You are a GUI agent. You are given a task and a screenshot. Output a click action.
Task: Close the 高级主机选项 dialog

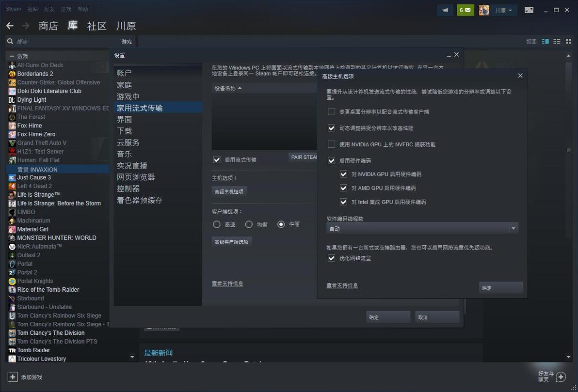tap(520, 76)
